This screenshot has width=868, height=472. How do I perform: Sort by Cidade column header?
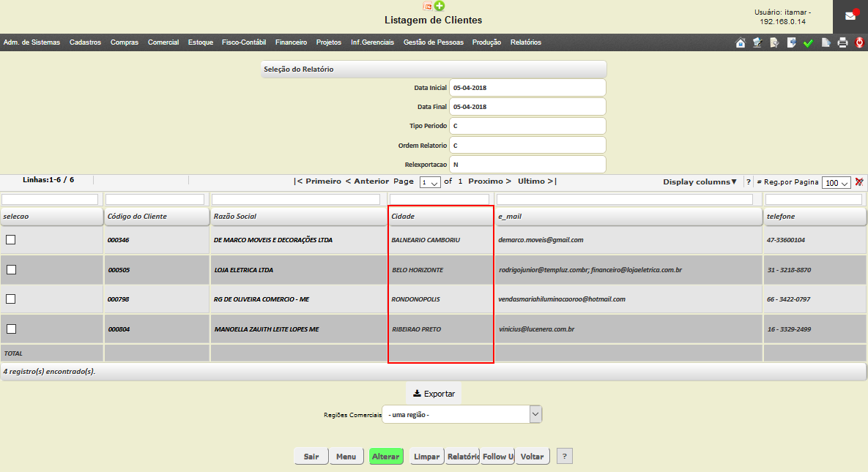coord(441,217)
